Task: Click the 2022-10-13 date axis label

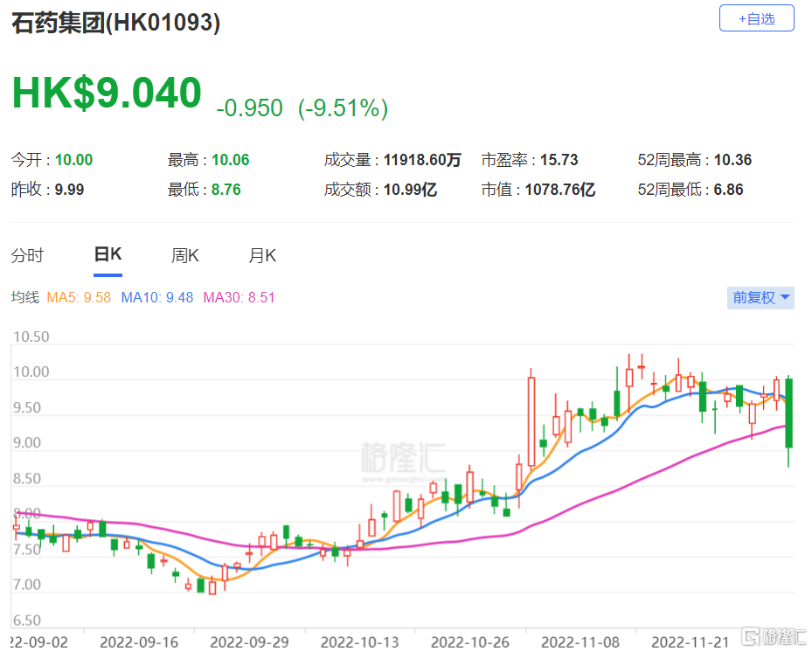Action: click(x=359, y=642)
